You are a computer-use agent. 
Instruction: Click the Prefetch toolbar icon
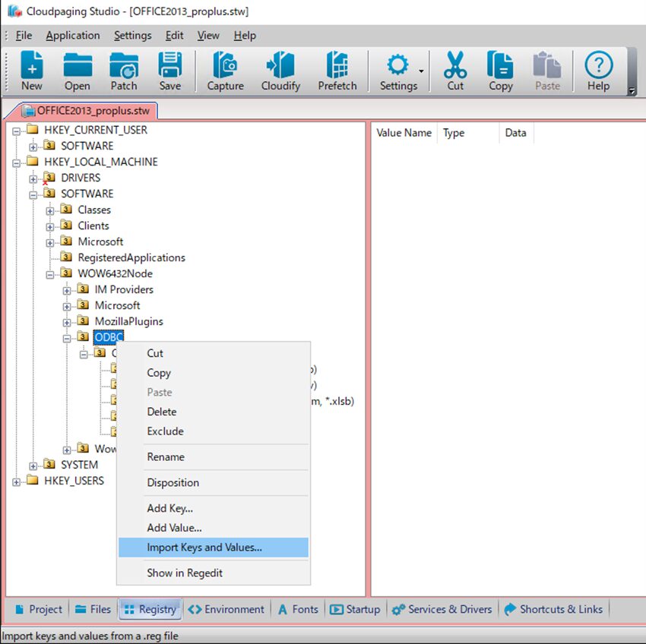(x=337, y=66)
